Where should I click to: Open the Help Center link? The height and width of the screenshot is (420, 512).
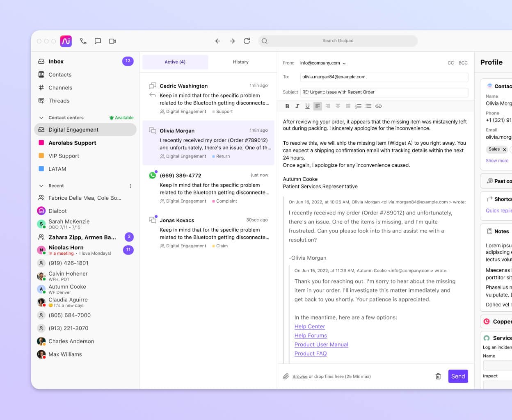coord(310,326)
